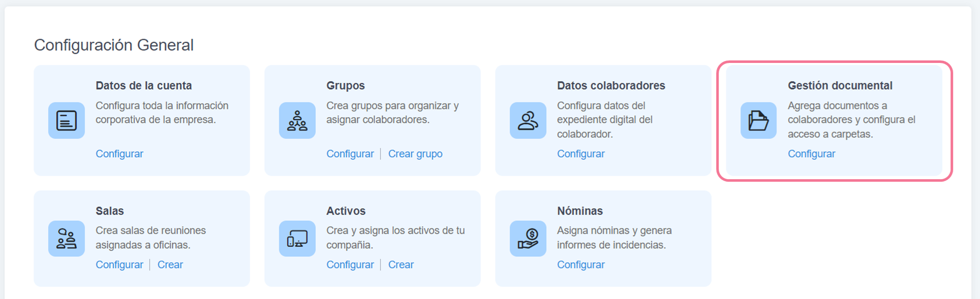Image resolution: width=980 pixels, height=299 pixels.
Task: Select the Crear grupo link
Action: click(x=415, y=154)
